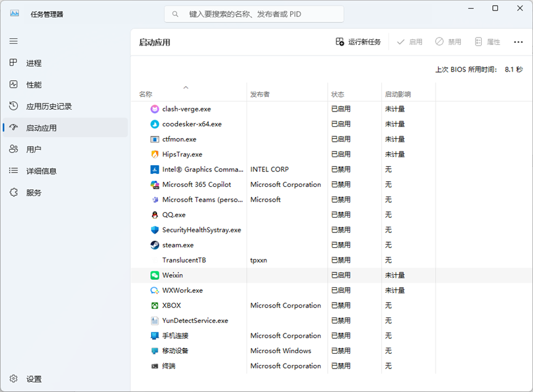Focus the search box for name or PID
Image resolution: width=533 pixels, height=392 pixels.
coord(254,14)
